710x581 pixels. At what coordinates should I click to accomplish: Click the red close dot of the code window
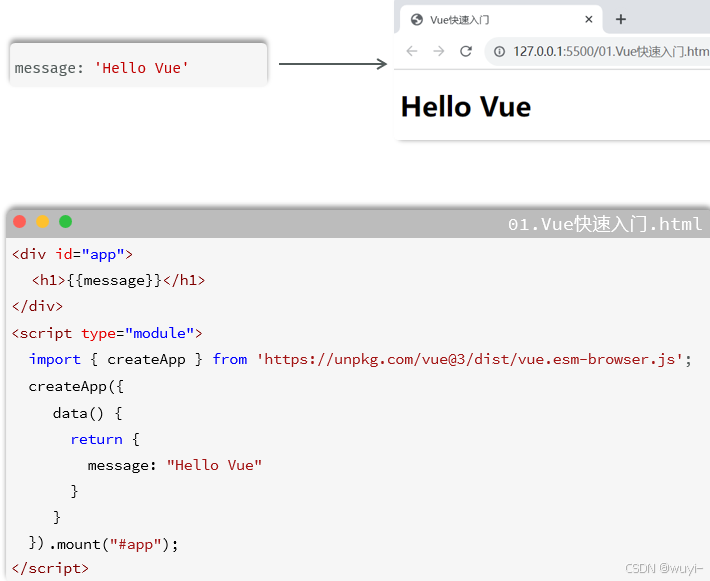pos(19,221)
